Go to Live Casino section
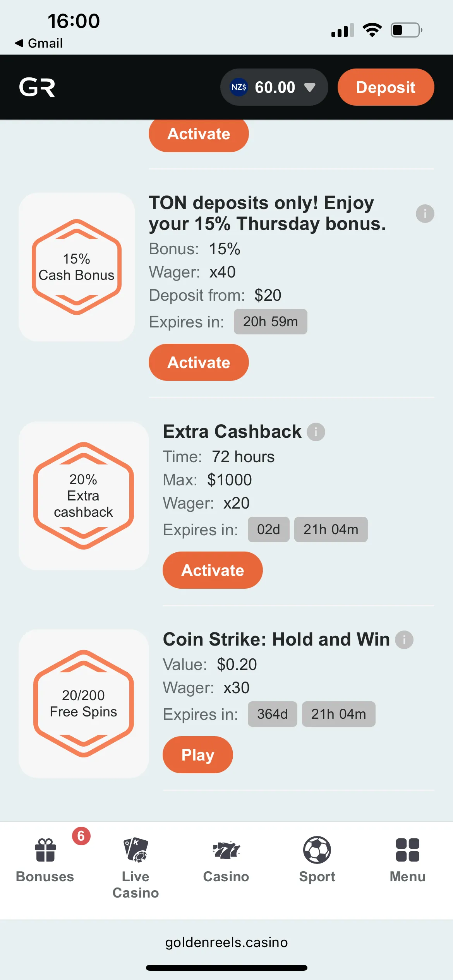The height and width of the screenshot is (980, 453). tap(136, 867)
